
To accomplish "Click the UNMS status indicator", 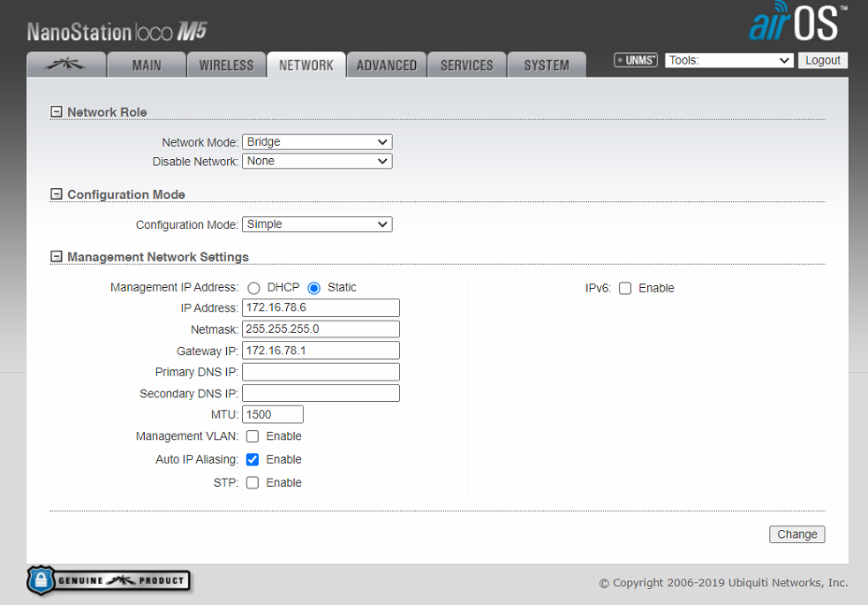I will tap(636, 60).
